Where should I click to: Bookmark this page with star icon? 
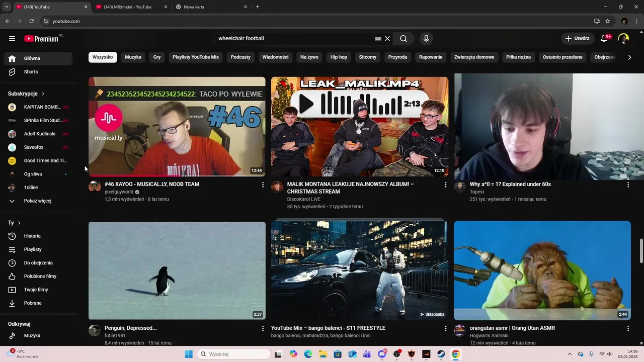point(608,21)
